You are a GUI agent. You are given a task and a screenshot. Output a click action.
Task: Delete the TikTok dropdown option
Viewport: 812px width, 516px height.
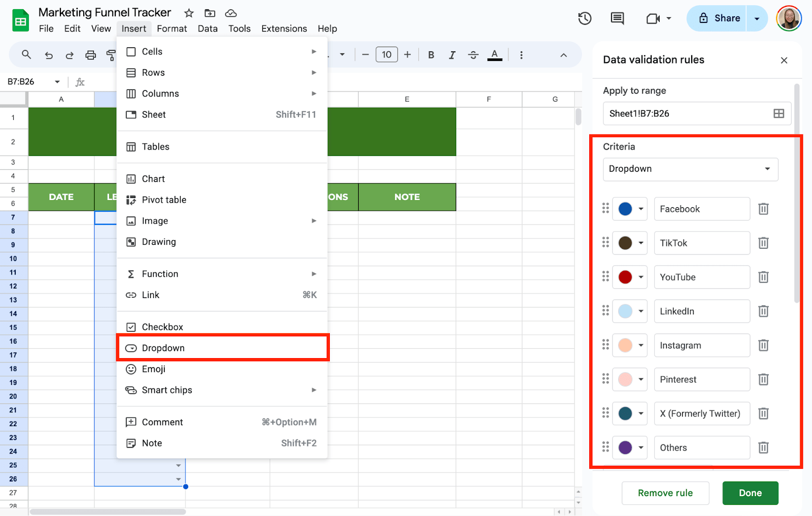[763, 243]
